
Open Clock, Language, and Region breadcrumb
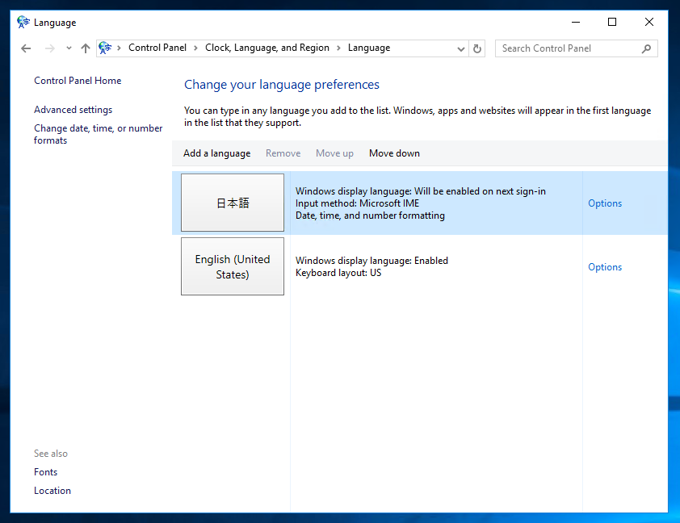click(267, 48)
